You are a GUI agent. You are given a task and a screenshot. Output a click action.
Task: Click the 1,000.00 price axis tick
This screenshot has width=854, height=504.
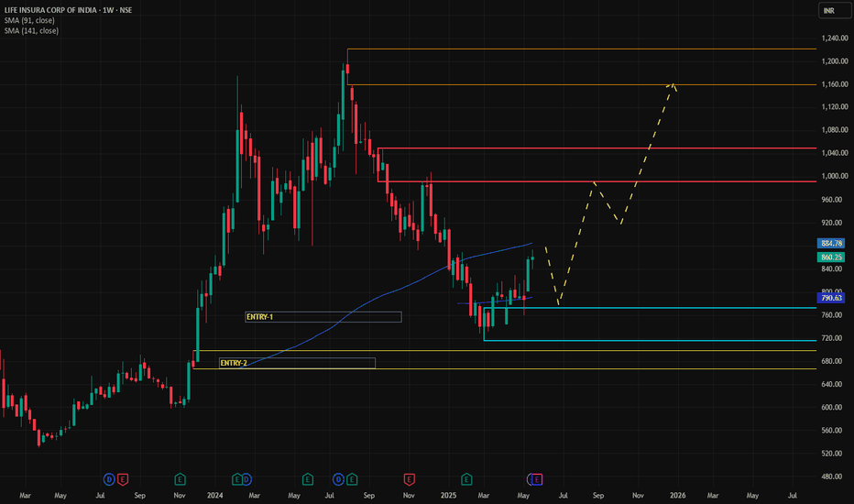click(x=835, y=176)
